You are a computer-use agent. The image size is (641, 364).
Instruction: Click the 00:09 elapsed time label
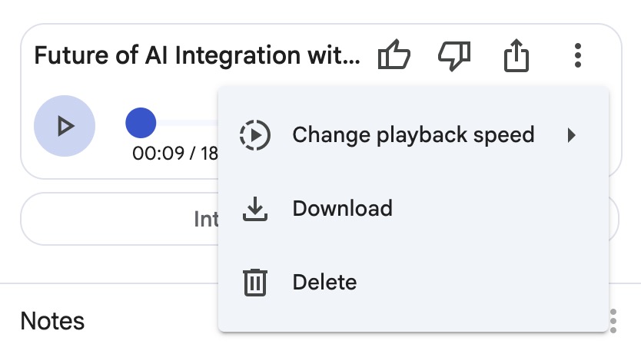coord(158,153)
